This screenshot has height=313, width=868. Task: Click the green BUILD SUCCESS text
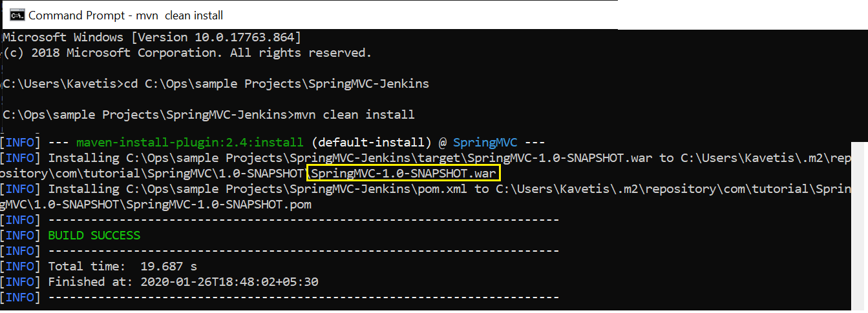94,235
